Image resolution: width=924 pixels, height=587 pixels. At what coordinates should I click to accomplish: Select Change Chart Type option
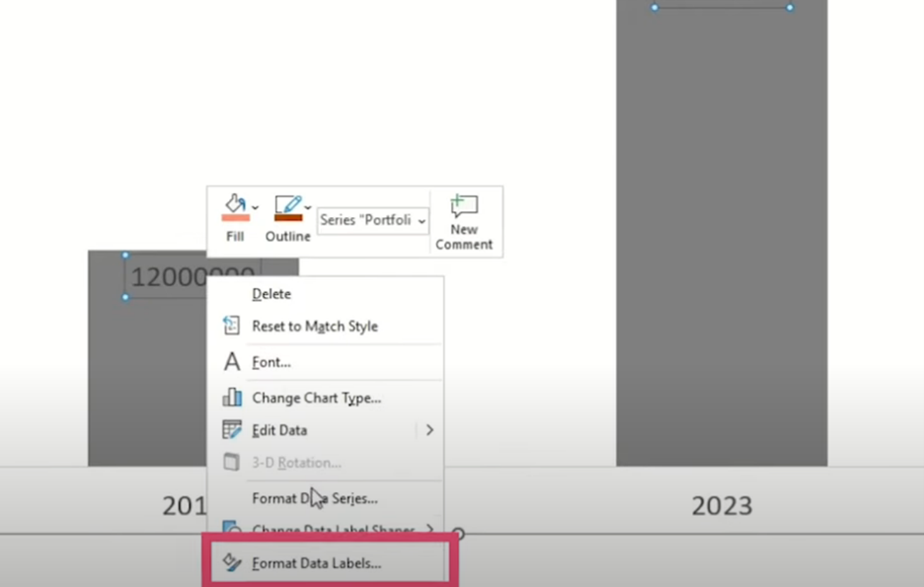click(x=316, y=398)
